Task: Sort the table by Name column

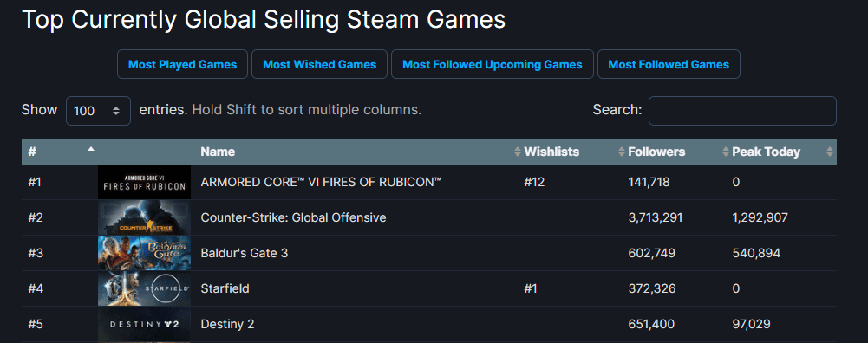Action: (x=218, y=152)
